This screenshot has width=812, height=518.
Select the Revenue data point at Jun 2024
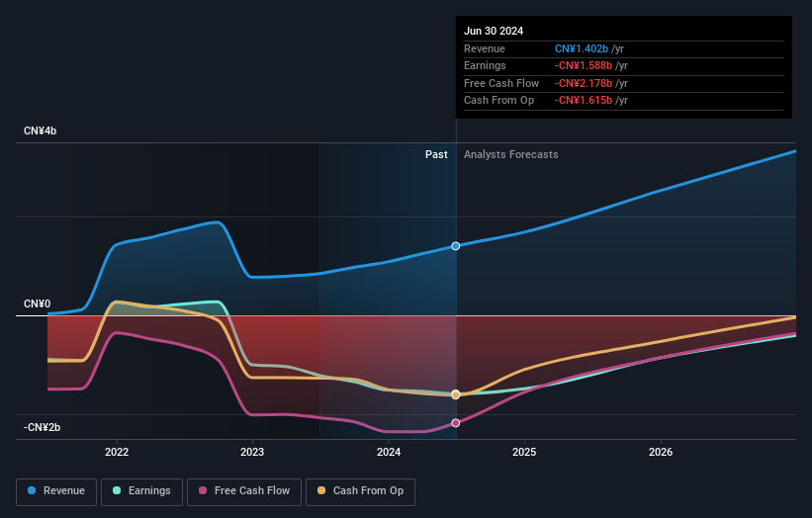(x=456, y=246)
